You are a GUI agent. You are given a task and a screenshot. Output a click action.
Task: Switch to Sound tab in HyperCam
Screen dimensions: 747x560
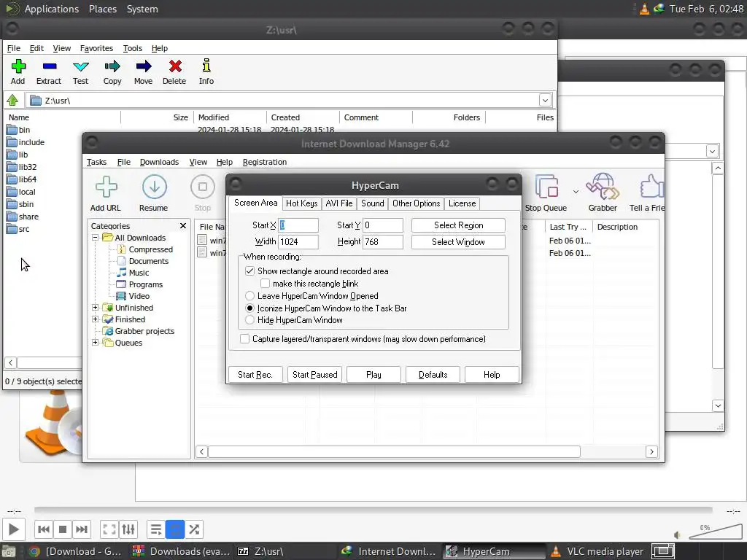pos(373,203)
